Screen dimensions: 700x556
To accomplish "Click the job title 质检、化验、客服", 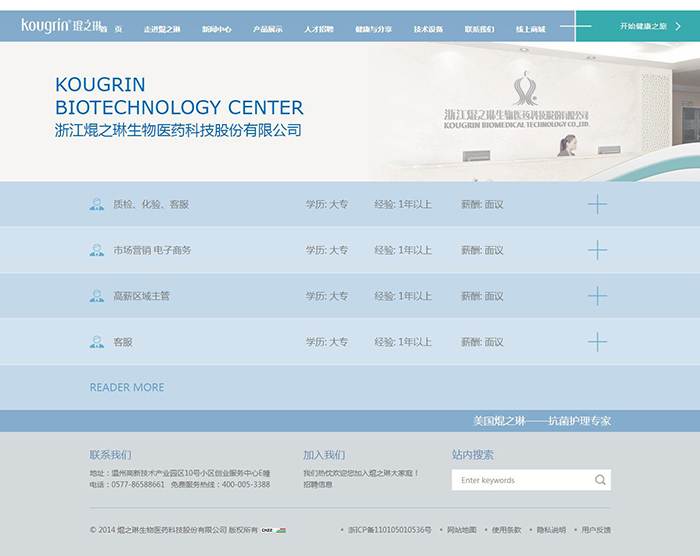I will (151, 205).
